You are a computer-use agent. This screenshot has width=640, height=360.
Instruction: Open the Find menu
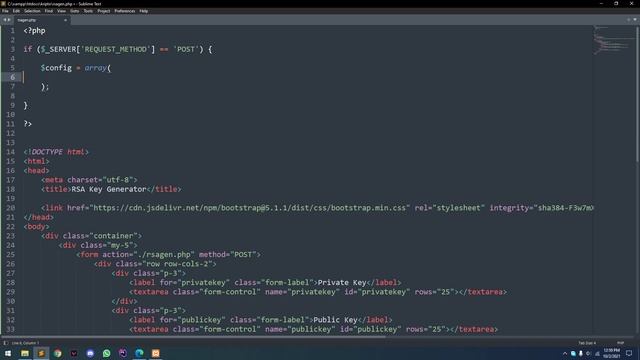pyautogui.click(x=49, y=11)
